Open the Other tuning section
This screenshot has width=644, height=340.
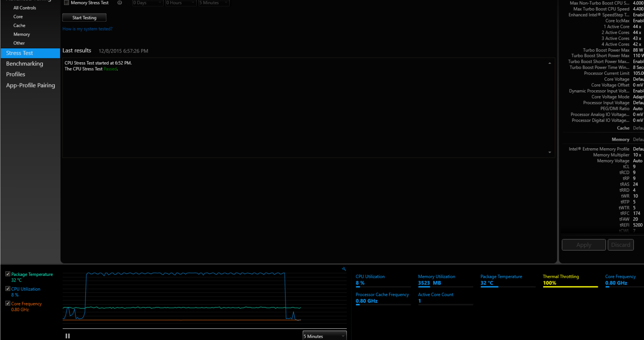click(19, 43)
